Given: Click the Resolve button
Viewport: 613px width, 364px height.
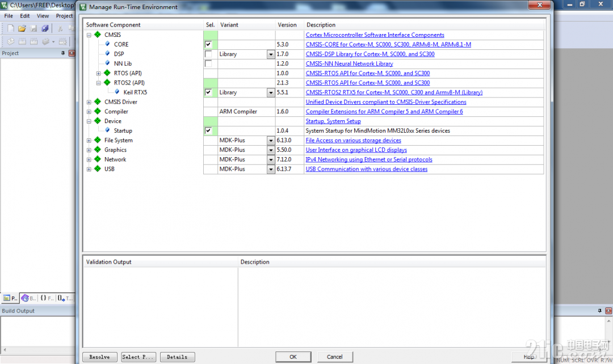Looking at the screenshot, I should click(100, 357).
